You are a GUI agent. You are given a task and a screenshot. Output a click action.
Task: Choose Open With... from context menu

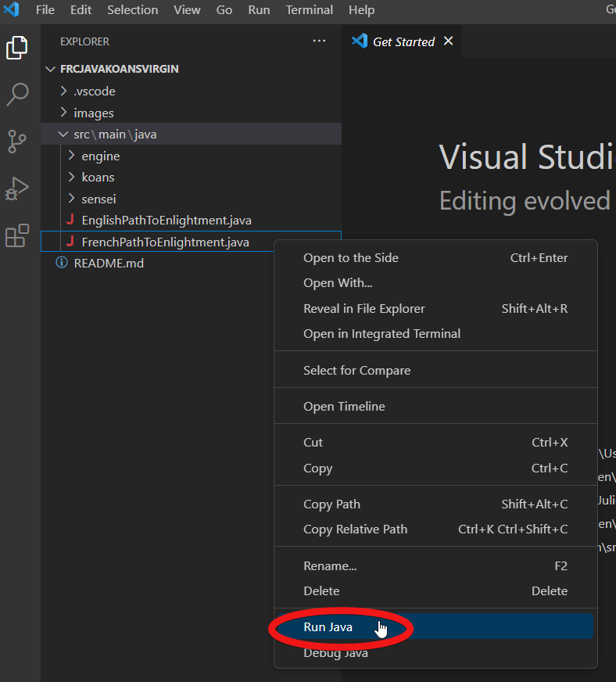[435, 283]
